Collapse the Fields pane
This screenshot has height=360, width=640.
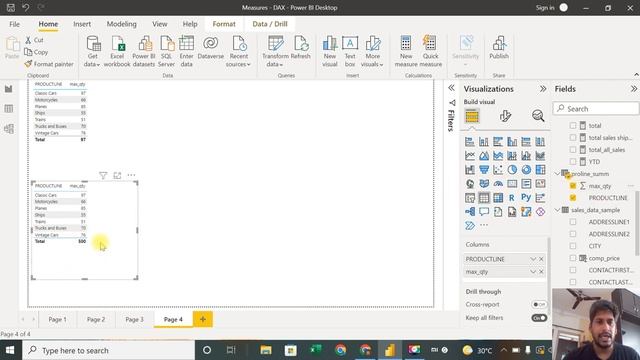(633, 89)
